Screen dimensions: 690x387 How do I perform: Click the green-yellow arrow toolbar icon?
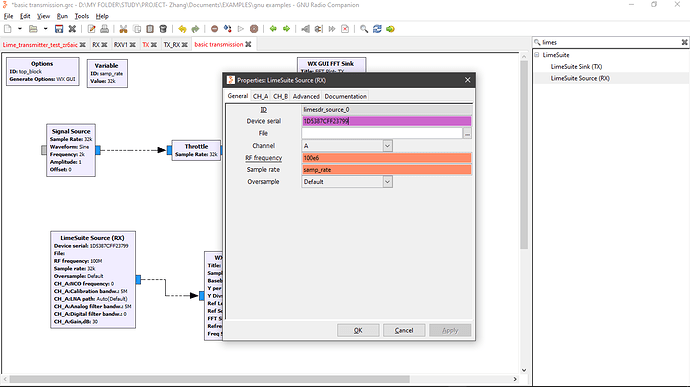(390, 29)
